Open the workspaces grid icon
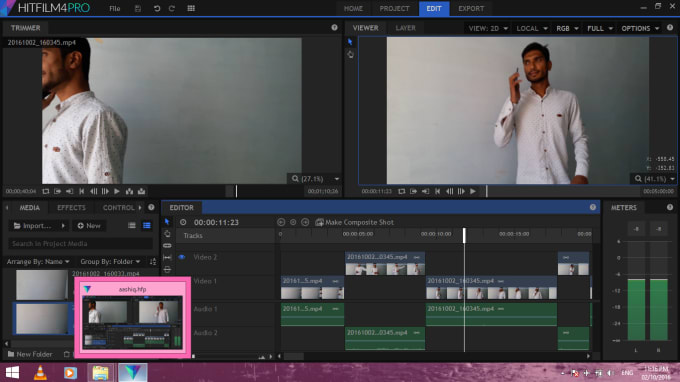This screenshot has width=680, height=382. 191,9
